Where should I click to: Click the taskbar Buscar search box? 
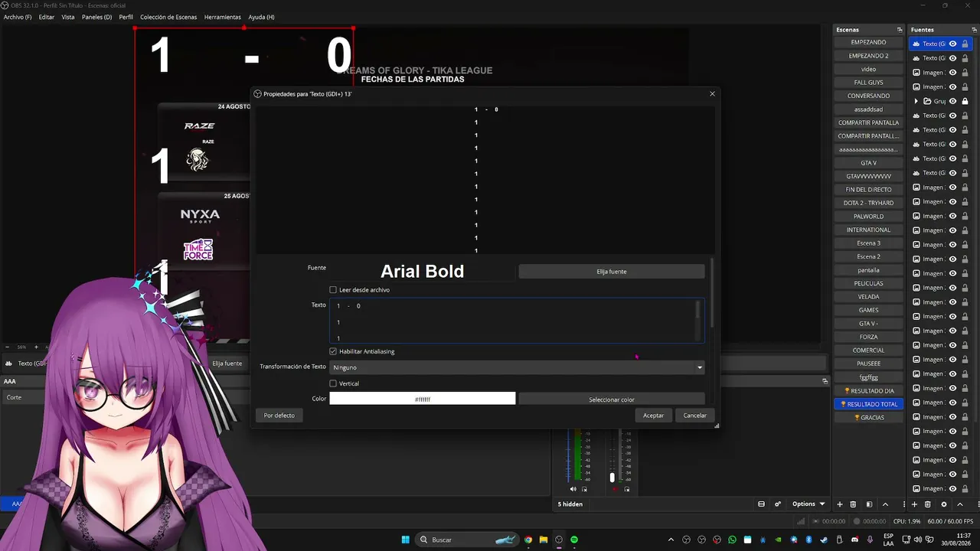point(467,540)
